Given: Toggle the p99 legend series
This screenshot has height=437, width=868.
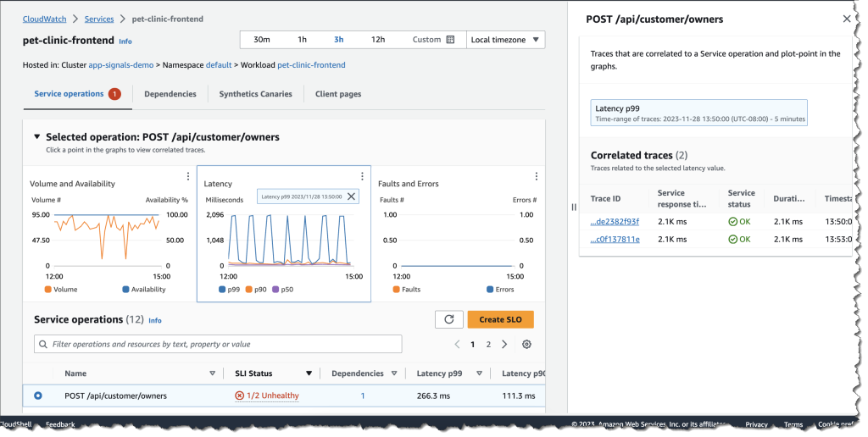Looking at the screenshot, I should click(x=228, y=289).
